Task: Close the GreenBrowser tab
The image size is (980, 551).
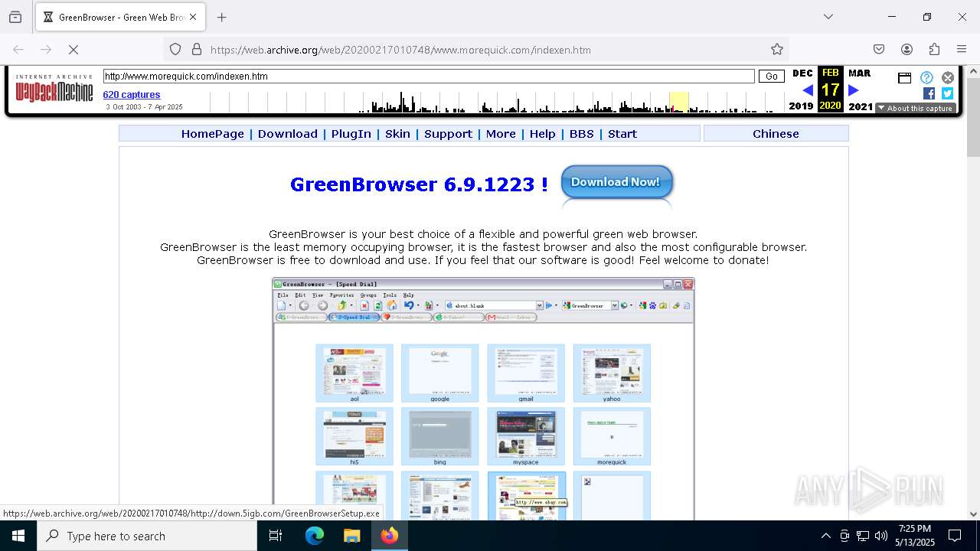Action: point(193,17)
